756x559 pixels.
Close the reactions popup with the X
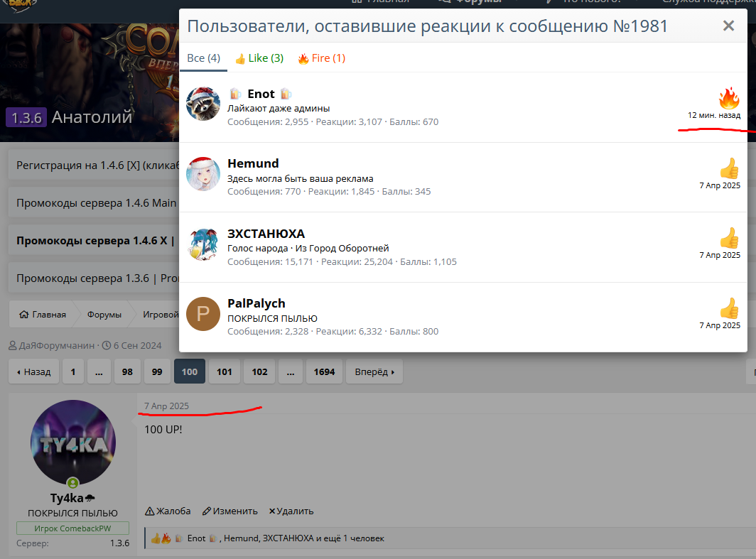(x=728, y=26)
